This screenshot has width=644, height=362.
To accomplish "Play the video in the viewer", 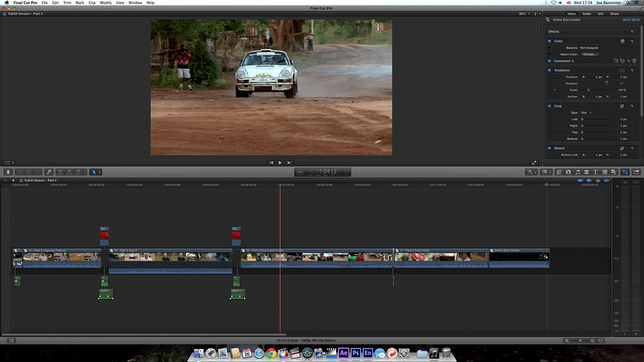I will pos(280,162).
